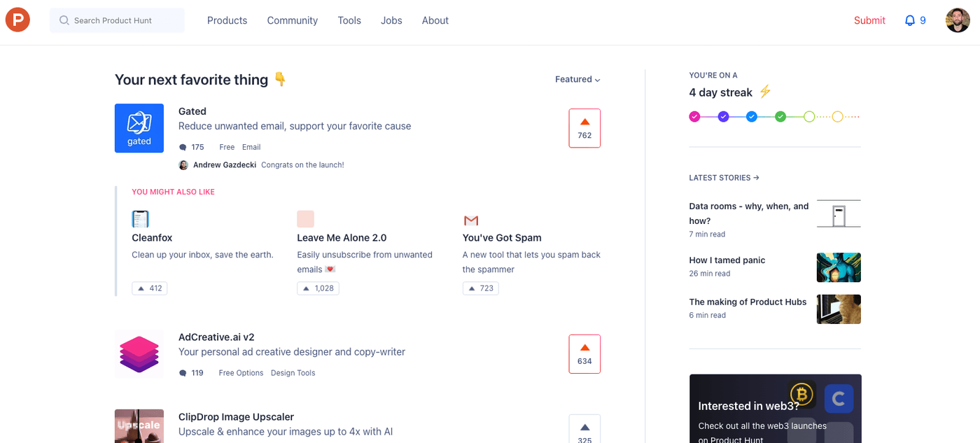Viewport: 980px width, 443px height.
Task: Open the notifications bell icon
Action: 910,20
